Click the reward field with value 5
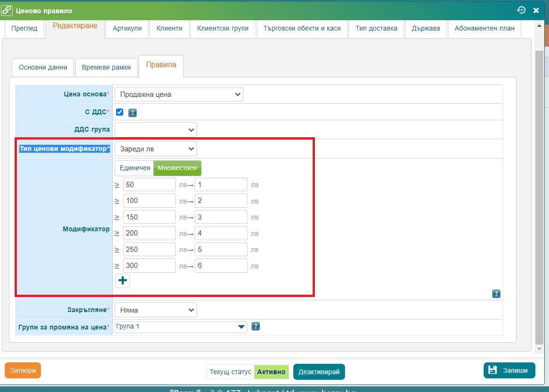549x392 pixels. point(221,250)
